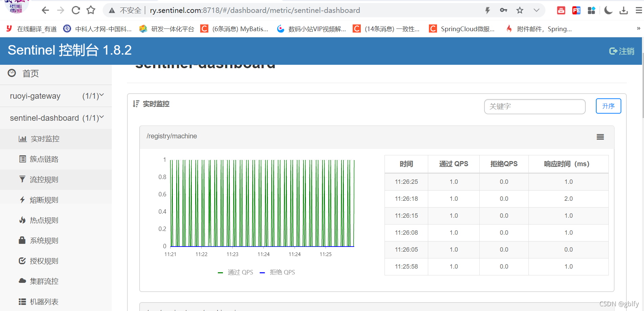The image size is (644, 311).
Task: Click the list icon beside 机器列表
Action: tap(22, 302)
